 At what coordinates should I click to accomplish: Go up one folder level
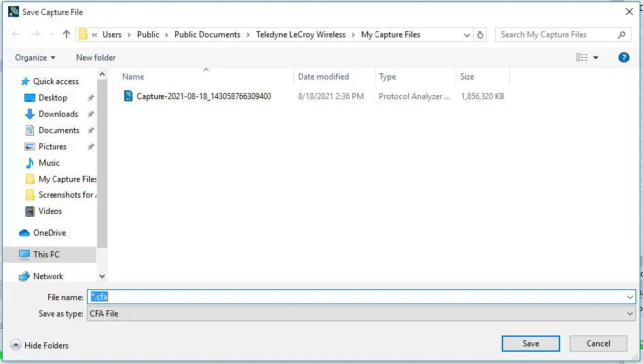click(x=67, y=34)
